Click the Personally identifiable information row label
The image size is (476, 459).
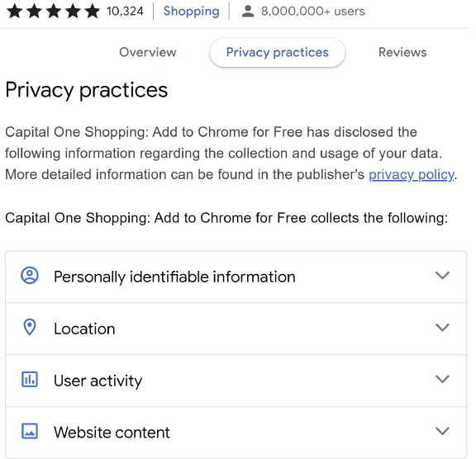pos(174,277)
